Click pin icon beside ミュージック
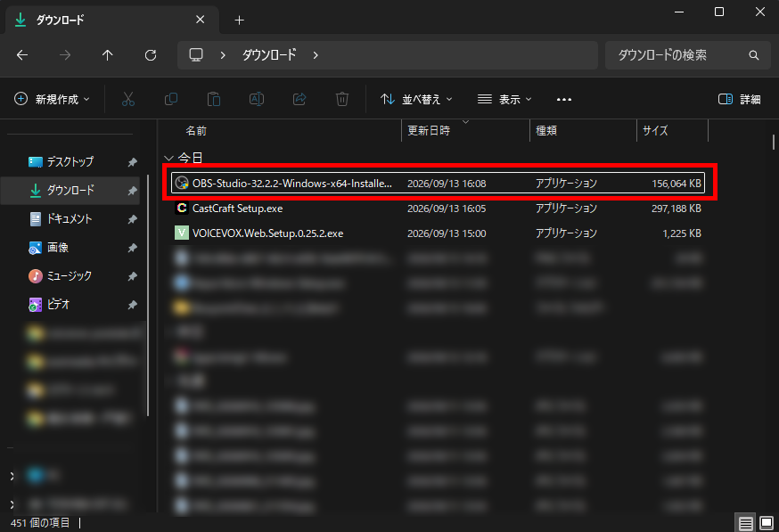Screen dimensions: 779x532 [x=132, y=276]
